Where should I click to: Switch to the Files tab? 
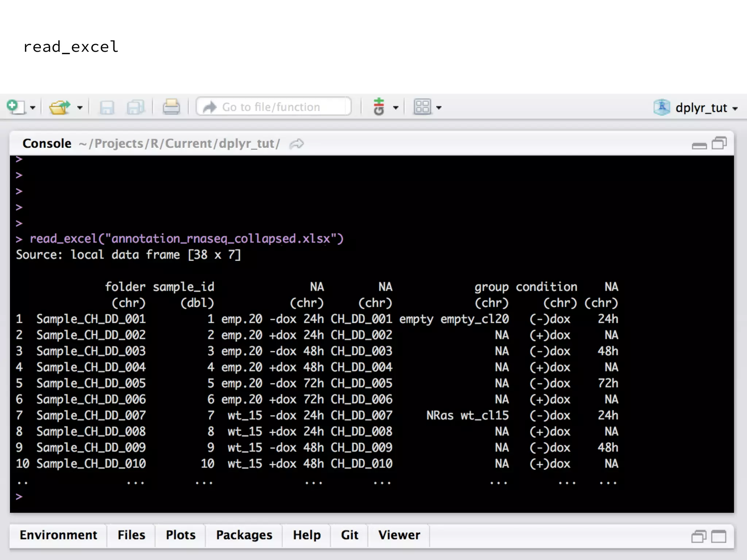(x=131, y=535)
